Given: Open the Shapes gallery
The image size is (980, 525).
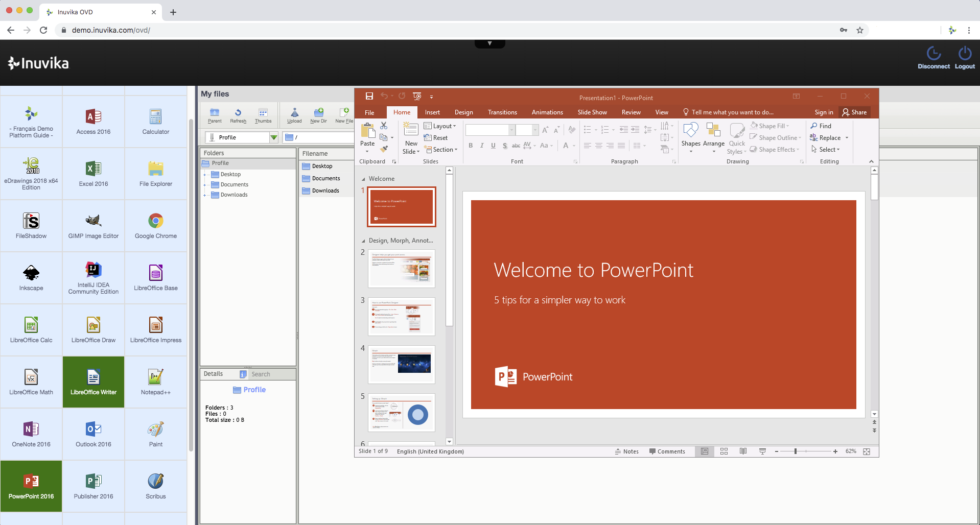Looking at the screenshot, I should [690, 135].
